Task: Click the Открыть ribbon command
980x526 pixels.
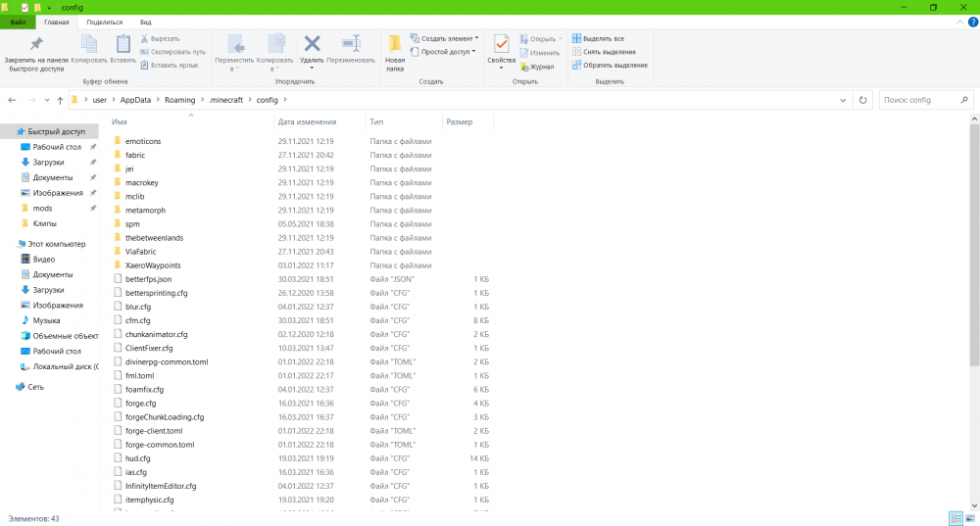Action: click(541, 39)
